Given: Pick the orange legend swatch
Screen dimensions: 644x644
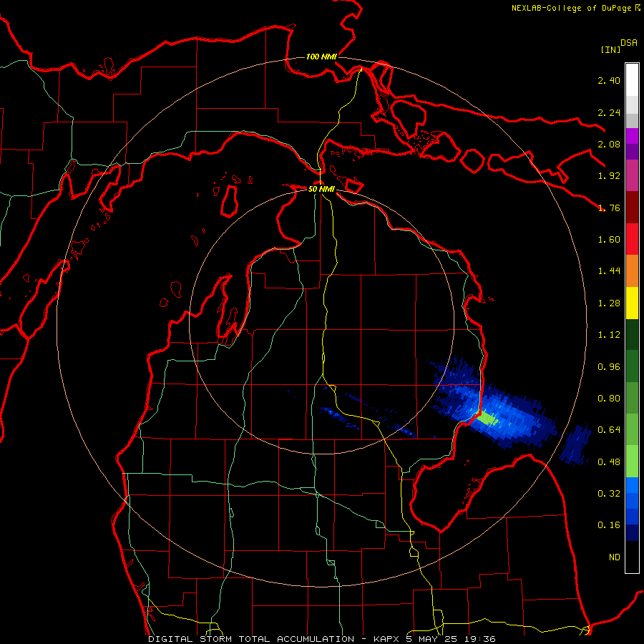Looking at the screenshot, I should [x=632, y=271].
